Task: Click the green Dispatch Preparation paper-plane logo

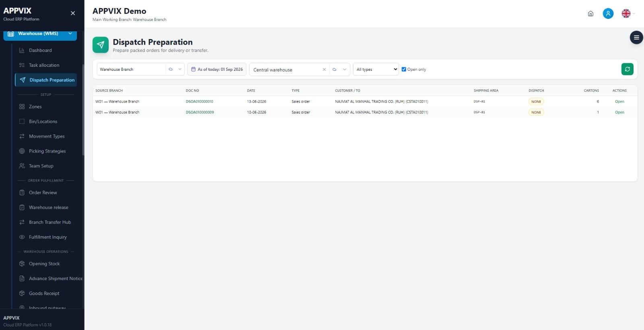Action: point(101,45)
